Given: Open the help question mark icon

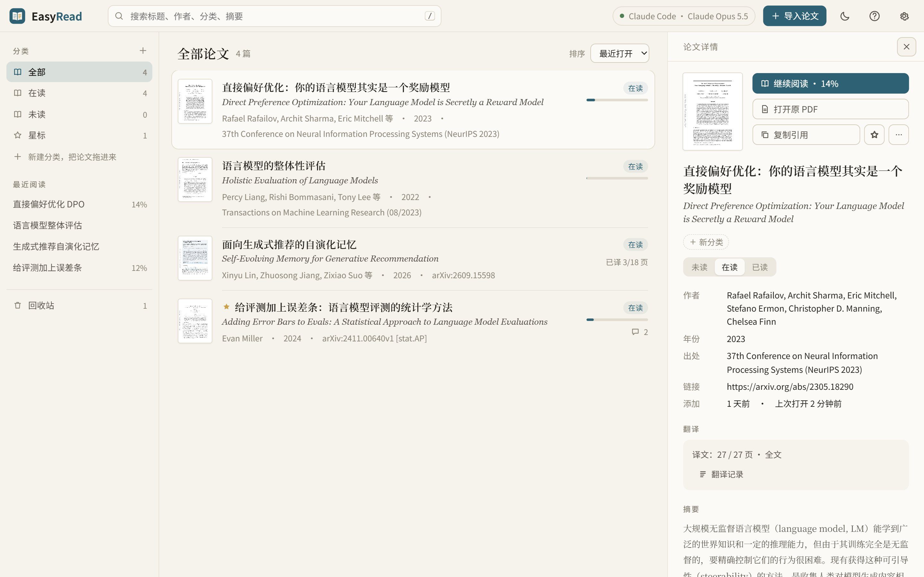Looking at the screenshot, I should click(x=874, y=16).
